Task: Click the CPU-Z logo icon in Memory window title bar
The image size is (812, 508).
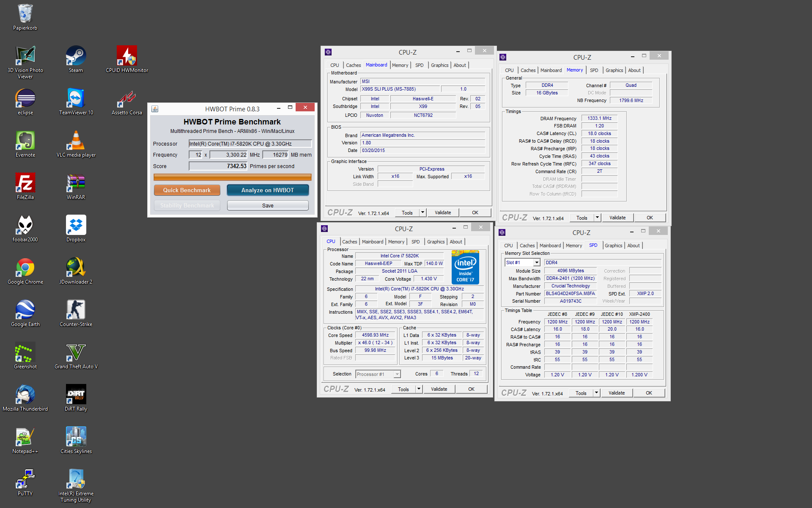Action: coord(502,57)
